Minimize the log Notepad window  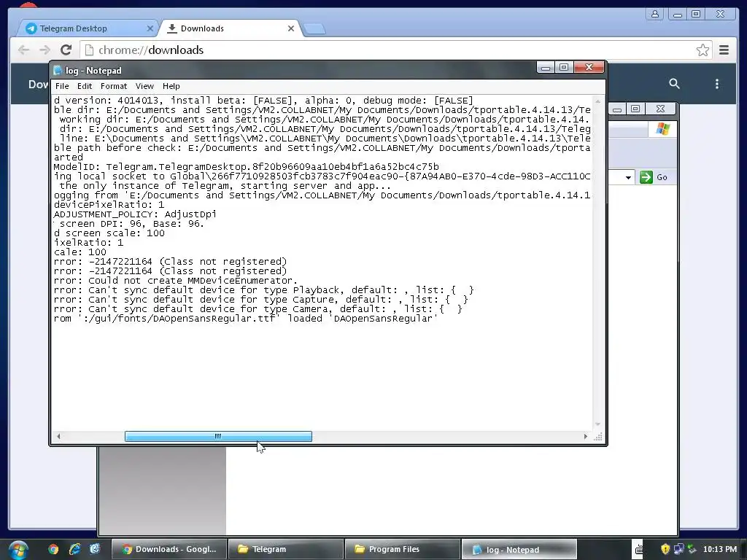(546, 68)
